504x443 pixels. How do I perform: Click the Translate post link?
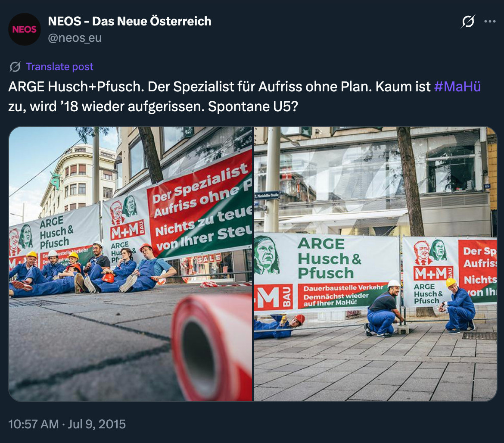coord(59,66)
